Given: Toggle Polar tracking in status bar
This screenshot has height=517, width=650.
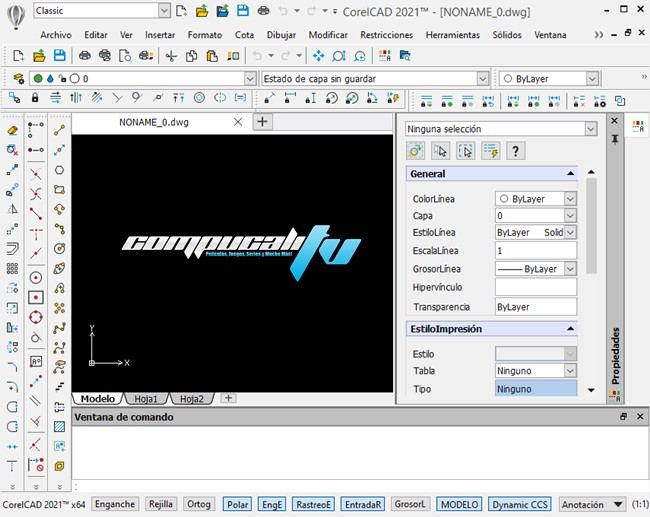Looking at the screenshot, I should point(238,505).
